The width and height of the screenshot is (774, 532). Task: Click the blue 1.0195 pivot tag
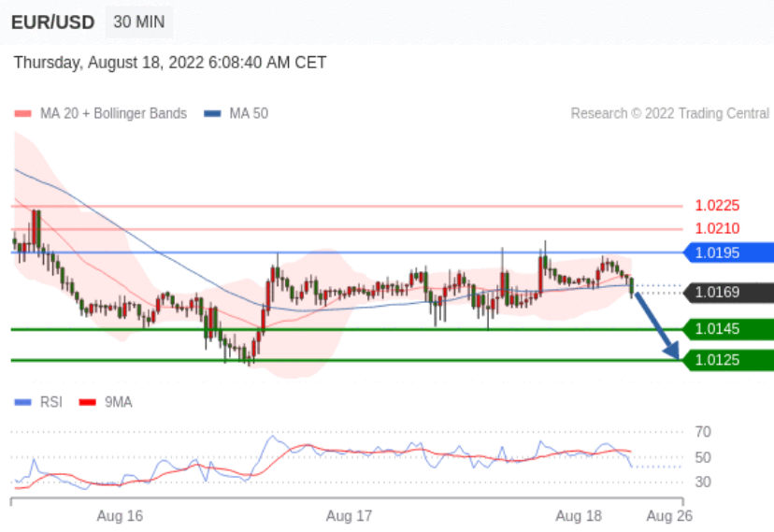(728, 252)
